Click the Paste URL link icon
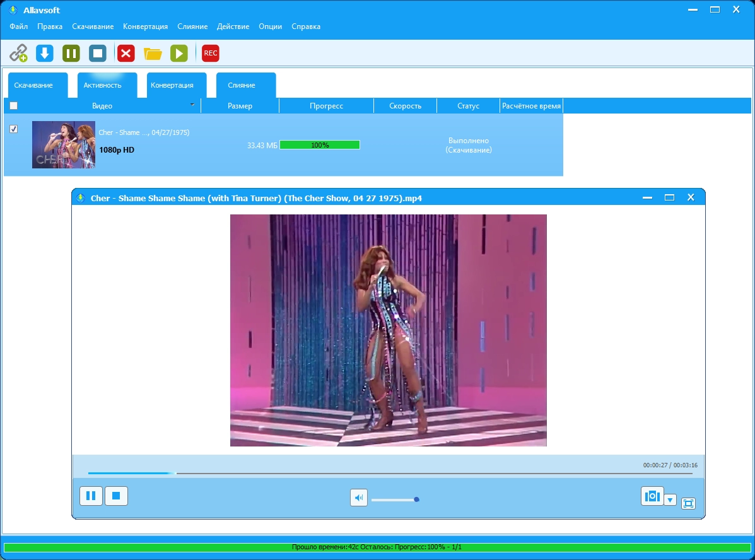This screenshot has width=755, height=560. point(19,53)
